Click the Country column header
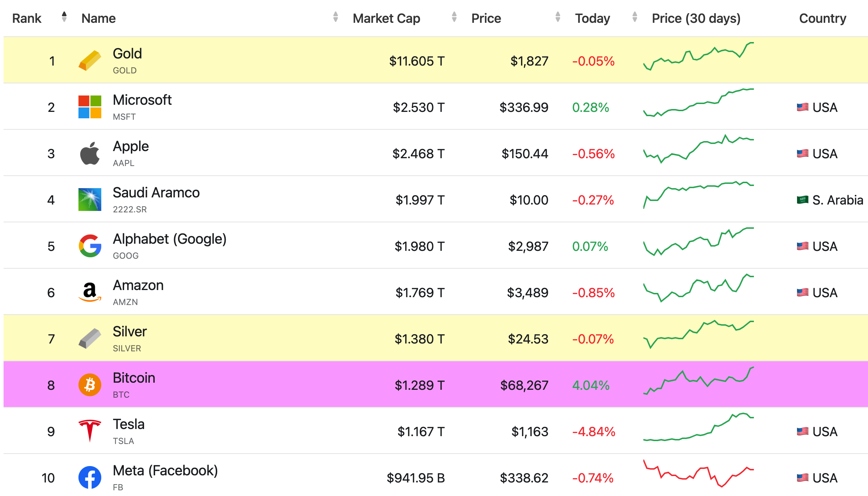This screenshot has height=496, width=868. click(822, 18)
